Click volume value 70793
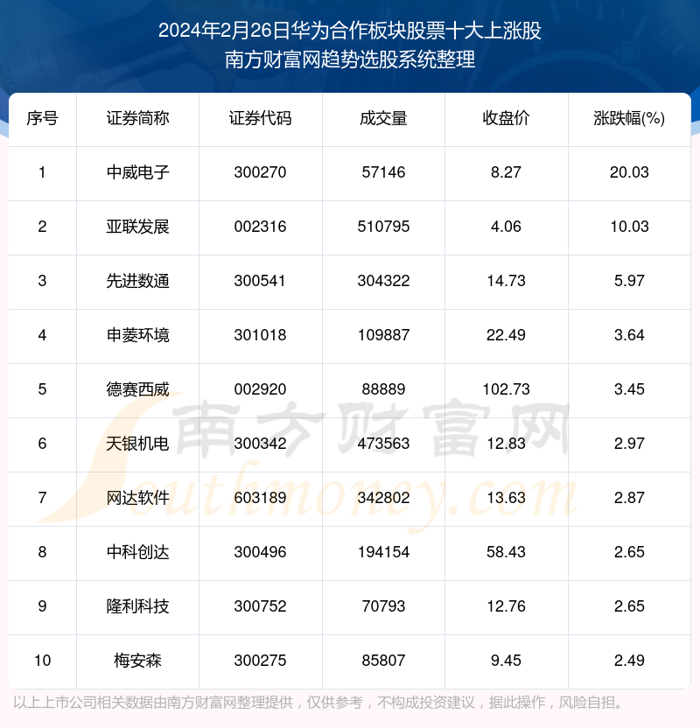700x728 pixels. point(383,606)
